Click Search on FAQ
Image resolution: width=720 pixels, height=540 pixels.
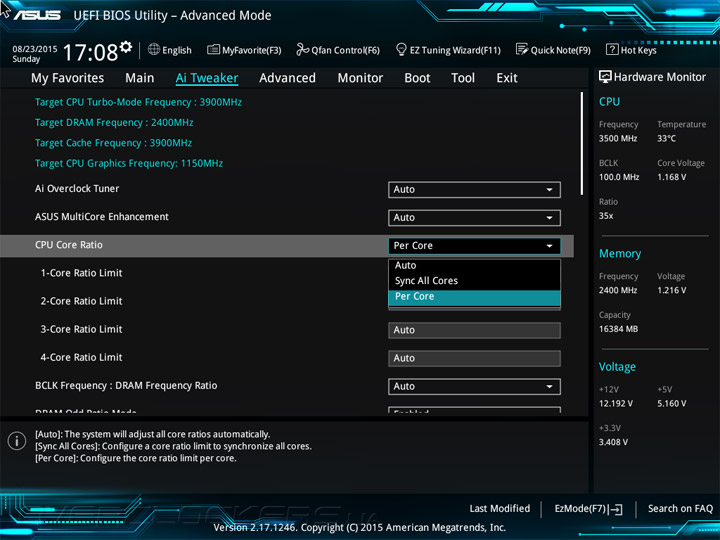680,508
